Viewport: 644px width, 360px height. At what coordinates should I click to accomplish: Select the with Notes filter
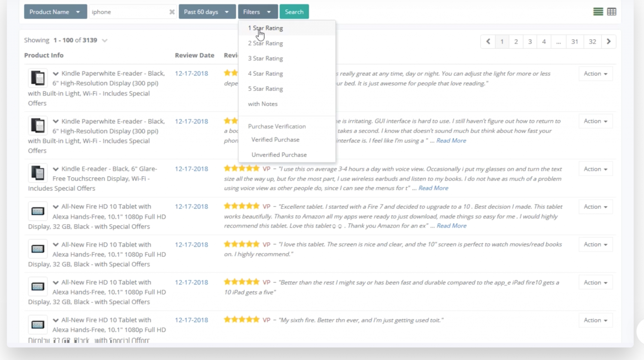[x=287, y=103]
